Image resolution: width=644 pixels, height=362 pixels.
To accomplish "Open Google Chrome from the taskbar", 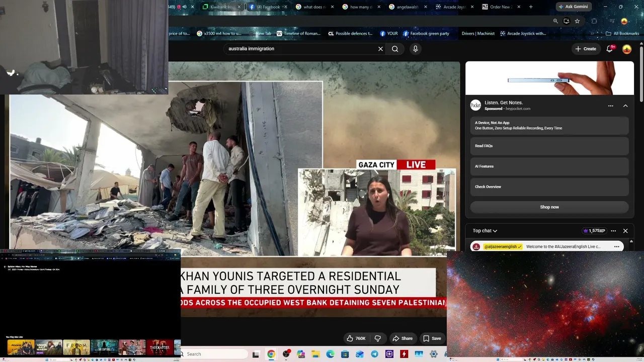I will pyautogui.click(x=271, y=354).
